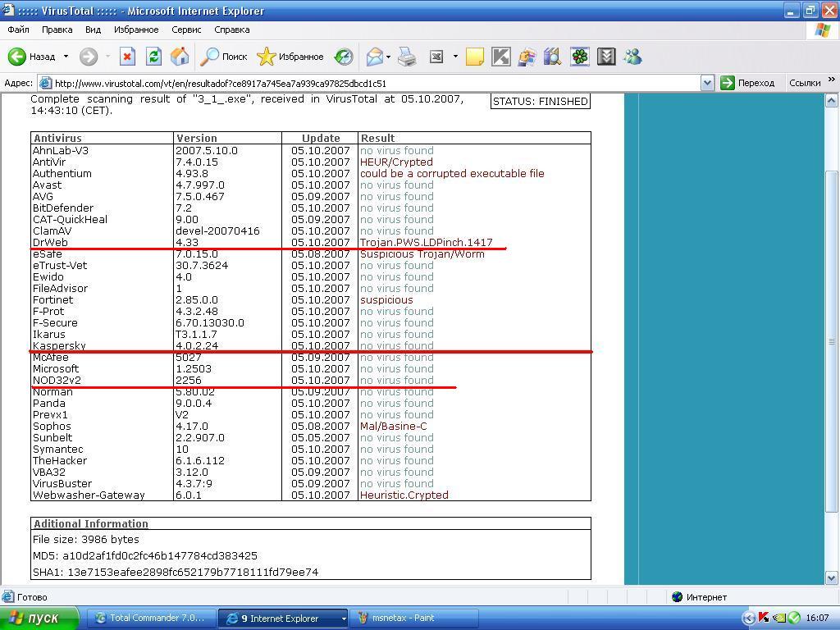Open Поиск search pane

(x=223, y=57)
